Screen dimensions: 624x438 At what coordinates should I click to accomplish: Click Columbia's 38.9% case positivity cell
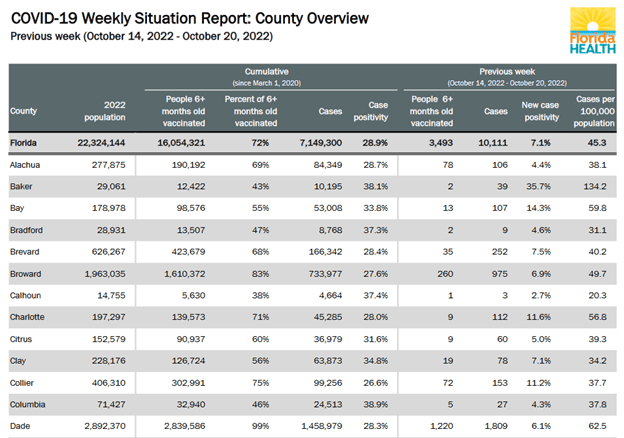point(375,404)
